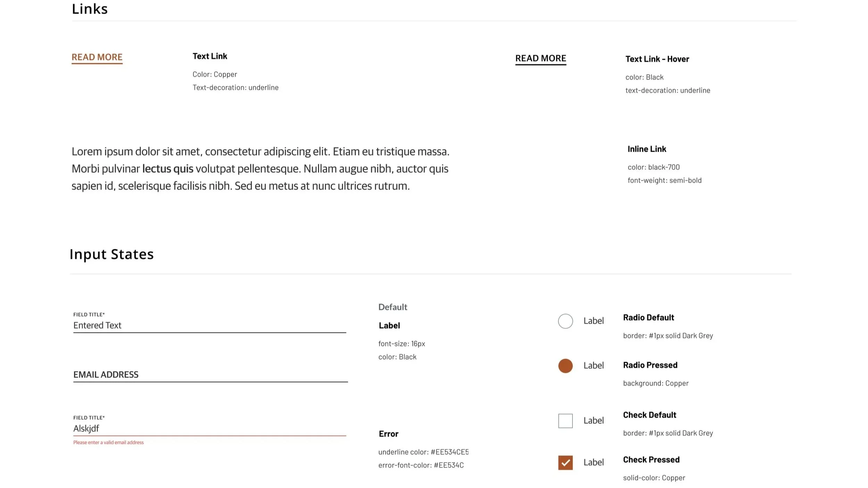Click the Label text beside checked checkbox

click(593, 462)
